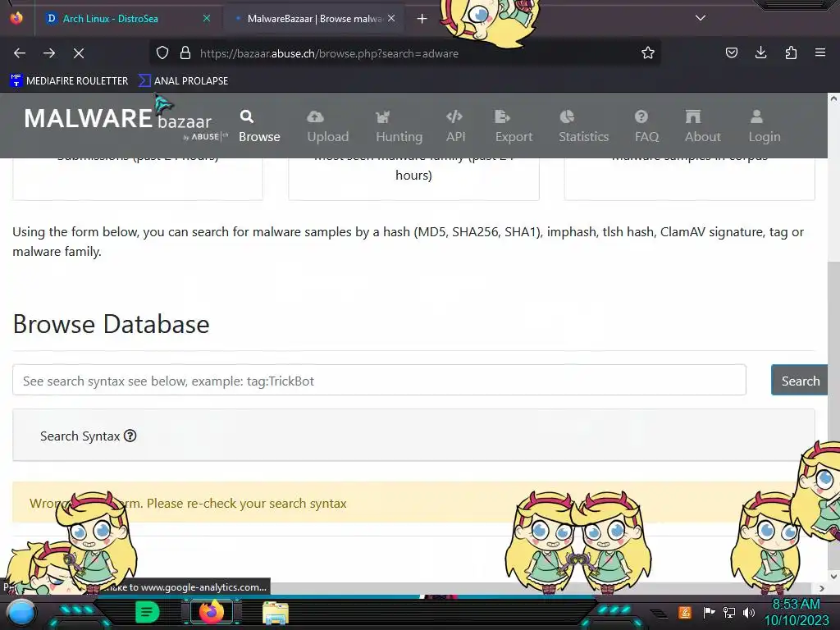The height and width of the screenshot is (630, 840).
Task: Open the clock showing 8:53 AM
Action: click(796, 612)
